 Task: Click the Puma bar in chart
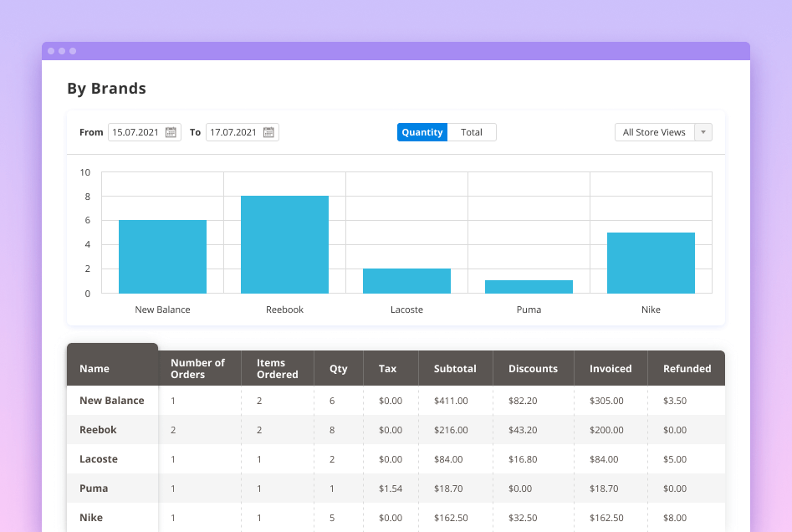click(529, 287)
